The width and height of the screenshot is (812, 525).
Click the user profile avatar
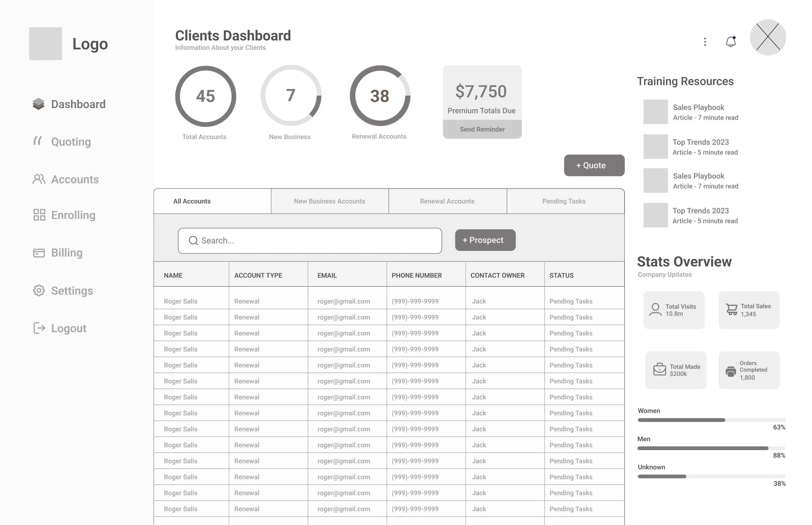(768, 37)
